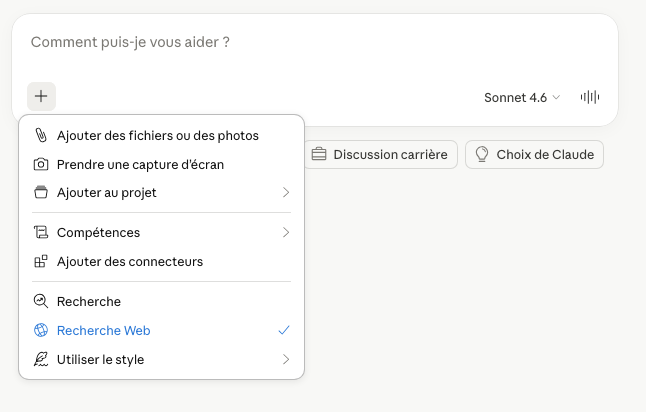Image resolution: width=646 pixels, height=412 pixels.
Task: Toggle off Recherche Web checkmark
Action: tap(284, 330)
